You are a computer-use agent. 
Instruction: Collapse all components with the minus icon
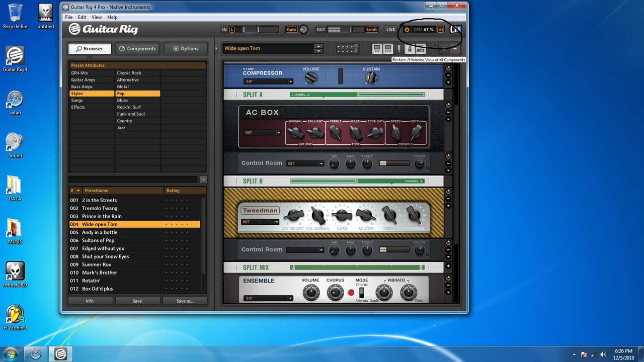tap(455, 49)
